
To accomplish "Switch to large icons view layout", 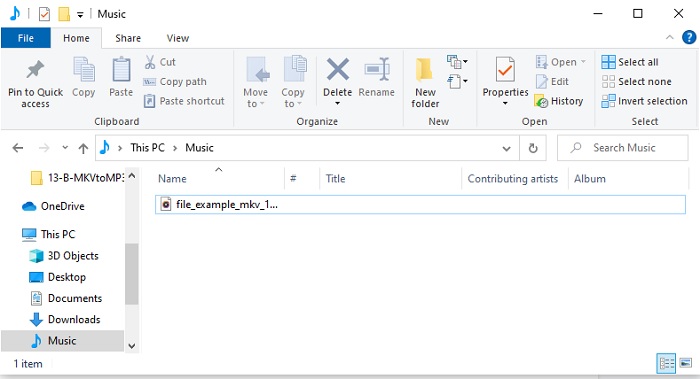I will [686, 363].
